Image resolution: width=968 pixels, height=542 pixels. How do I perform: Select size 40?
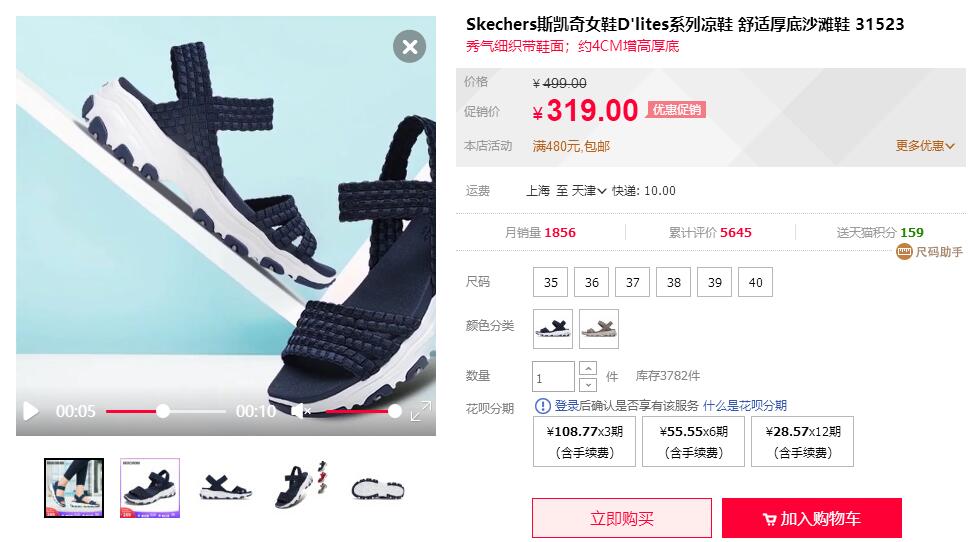(756, 282)
